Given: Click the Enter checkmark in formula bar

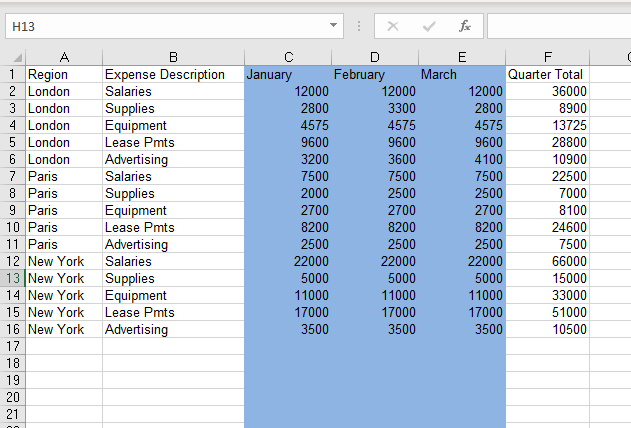Looking at the screenshot, I should coord(429,26).
